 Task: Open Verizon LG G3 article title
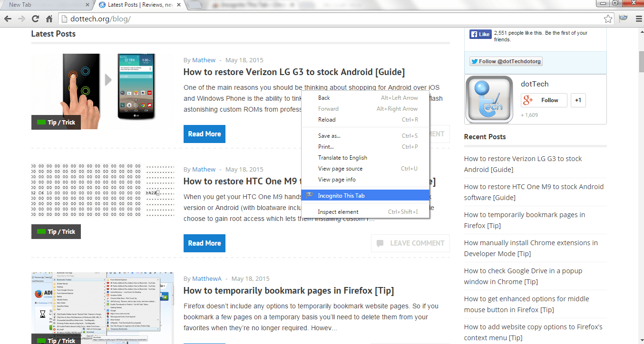coord(294,72)
